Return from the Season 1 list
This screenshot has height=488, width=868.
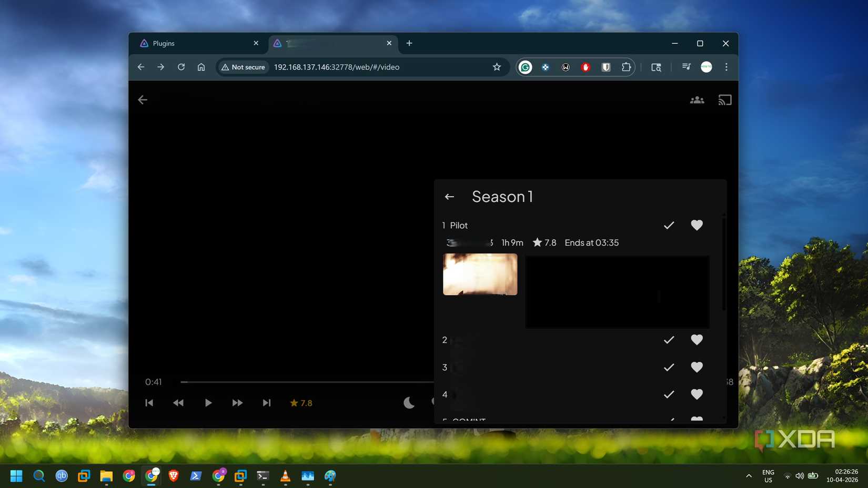pos(449,197)
